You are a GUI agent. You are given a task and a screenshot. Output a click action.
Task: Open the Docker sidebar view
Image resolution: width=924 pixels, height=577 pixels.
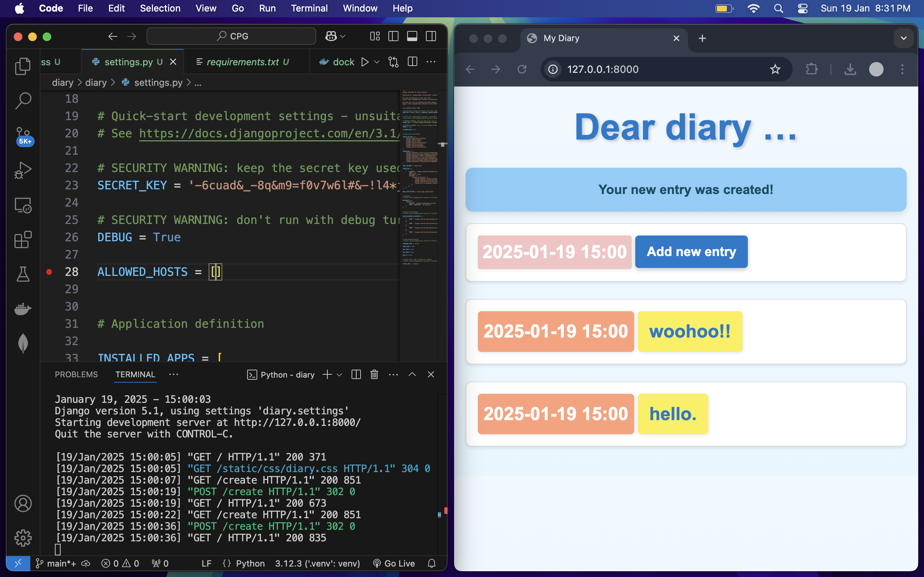[x=23, y=308]
